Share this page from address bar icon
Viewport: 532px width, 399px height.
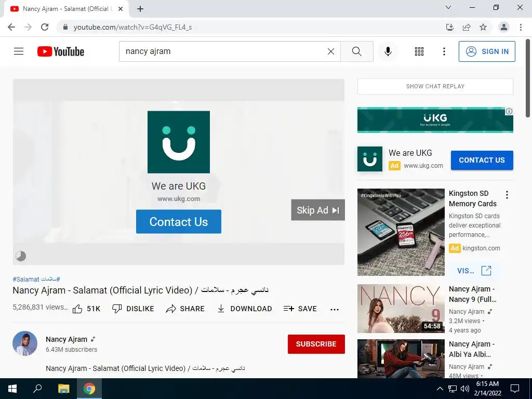tap(467, 27)
